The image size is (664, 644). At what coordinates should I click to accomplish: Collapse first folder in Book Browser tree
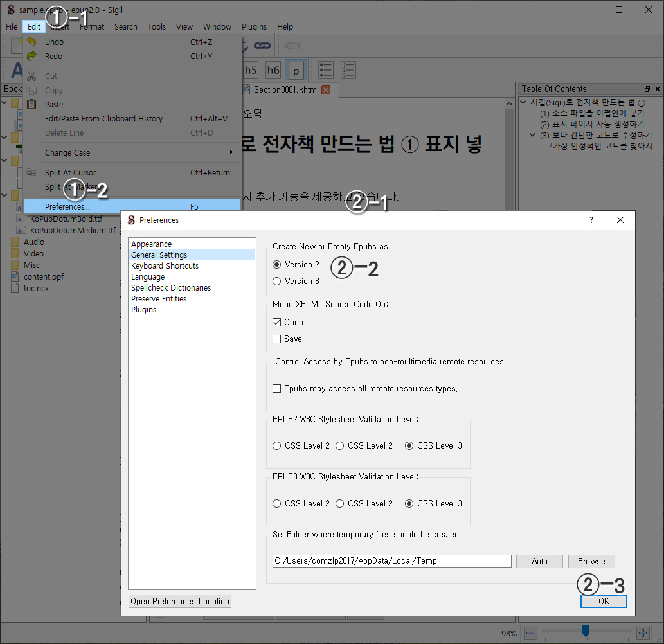[4, 102]
